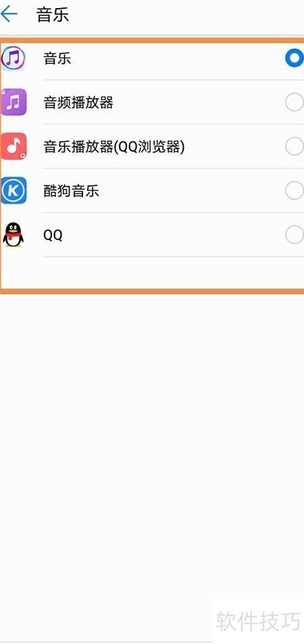Click the 音频播放器 purple square icon

[x=14, y=102]
